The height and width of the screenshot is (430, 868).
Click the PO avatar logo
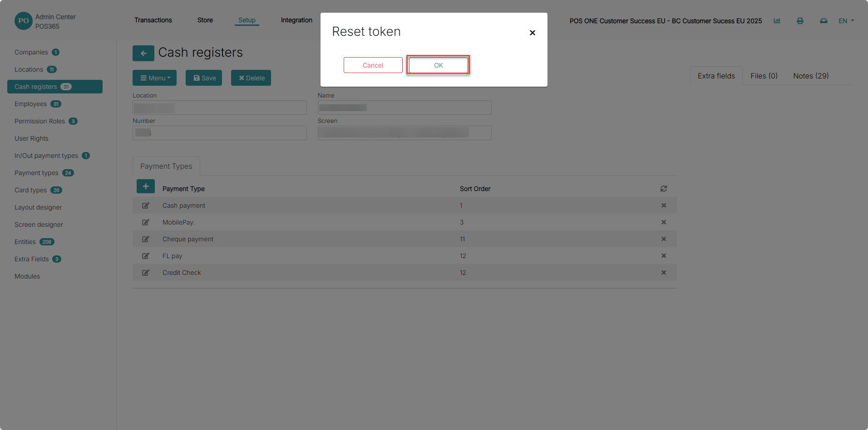click(24, 21)
